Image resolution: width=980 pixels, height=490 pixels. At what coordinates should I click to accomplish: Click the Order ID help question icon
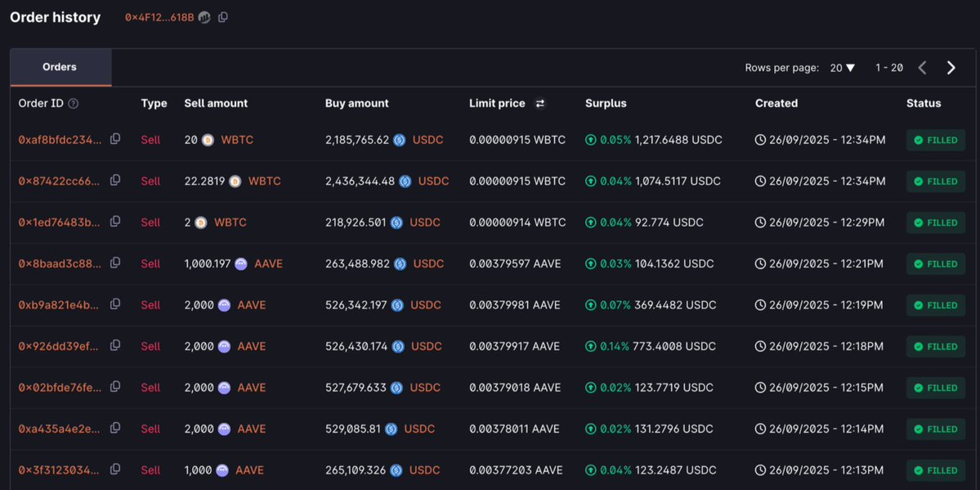pyautogui.click(x=74, y=104)
